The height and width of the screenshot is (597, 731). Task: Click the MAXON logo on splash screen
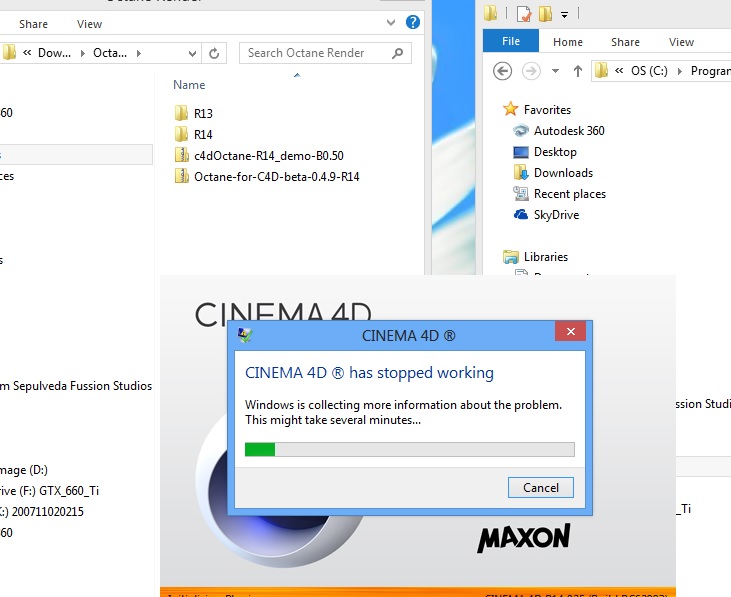click(x=524, y=537)
